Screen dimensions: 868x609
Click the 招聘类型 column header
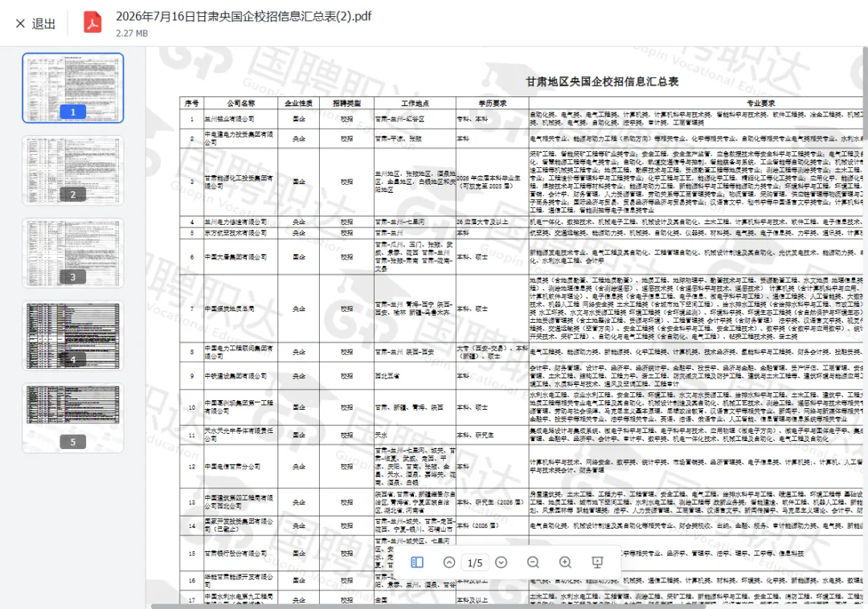tap(346, 103)
